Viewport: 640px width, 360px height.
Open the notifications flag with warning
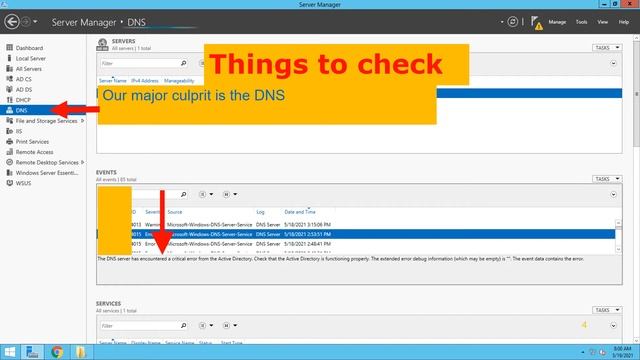(537, 22)
